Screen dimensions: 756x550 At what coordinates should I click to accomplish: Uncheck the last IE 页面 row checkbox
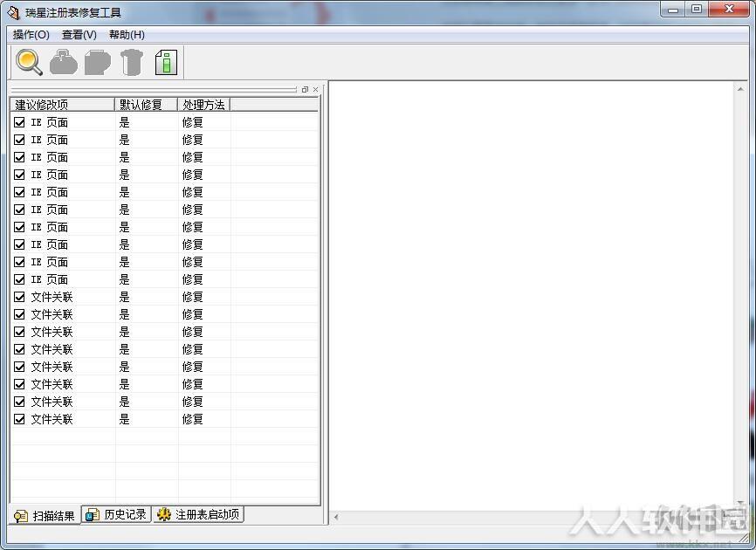click(x=19, y=279)
